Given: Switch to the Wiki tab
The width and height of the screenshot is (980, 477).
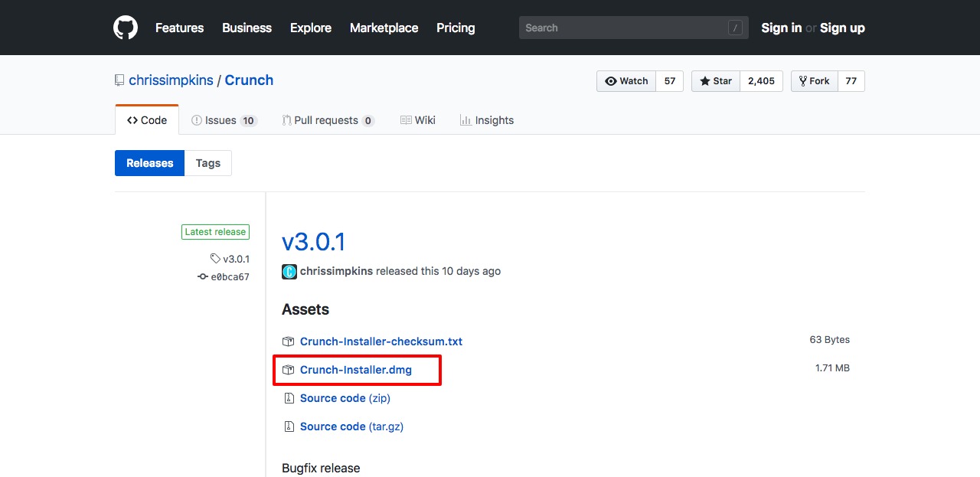Looking at the screenshot, I should (418, 120).
